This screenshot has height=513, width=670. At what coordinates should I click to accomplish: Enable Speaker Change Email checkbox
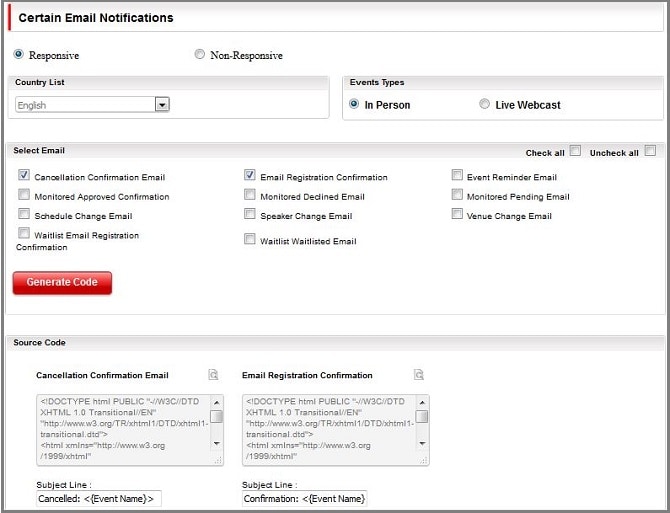click(x=250, y=214)
